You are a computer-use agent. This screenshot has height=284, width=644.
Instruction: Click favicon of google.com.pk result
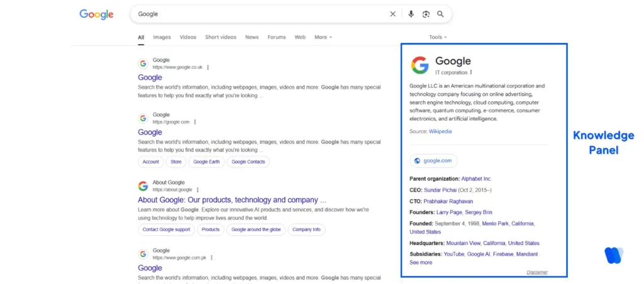pyautogui.click(x=143, y=254)
